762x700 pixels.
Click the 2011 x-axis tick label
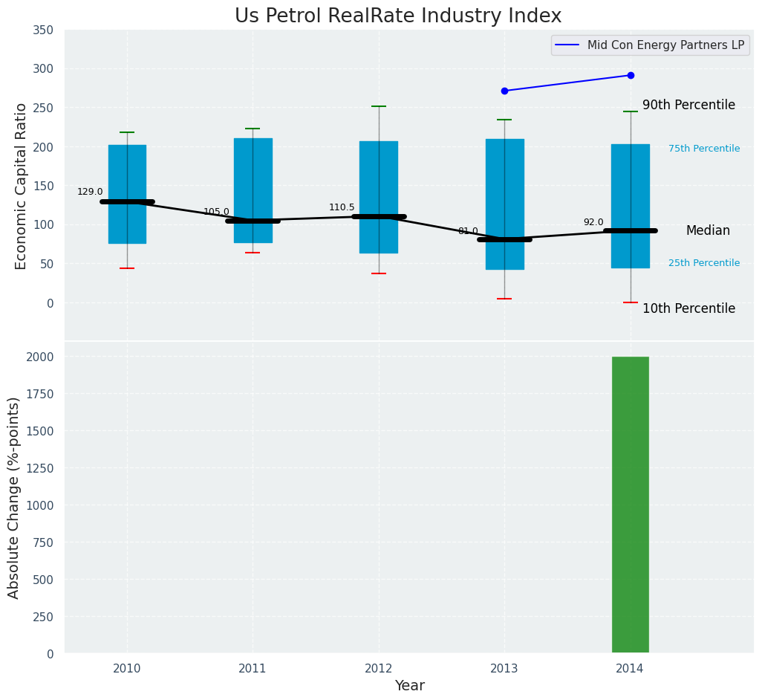(x=253, y=669)
